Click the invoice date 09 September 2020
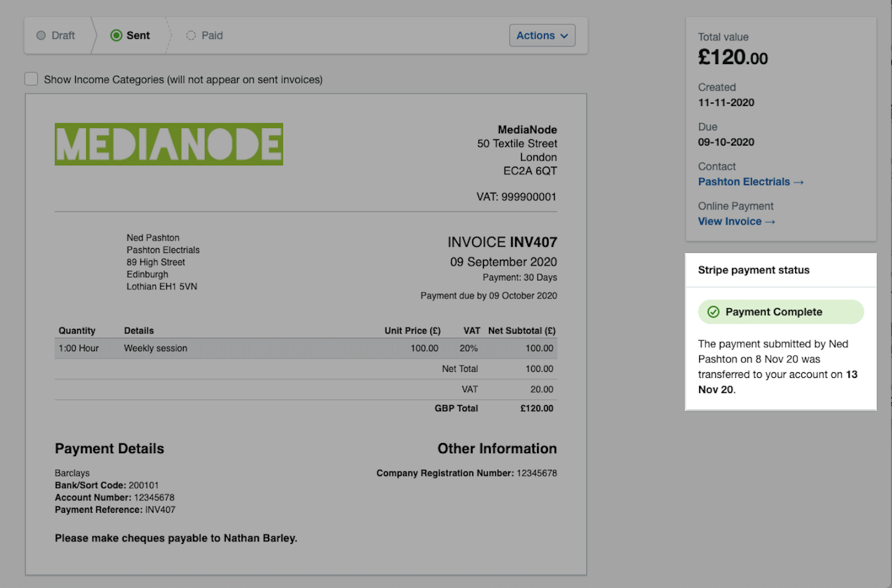Image resolution: width=892 pixels, height=588 pixels. coord(503,262)
